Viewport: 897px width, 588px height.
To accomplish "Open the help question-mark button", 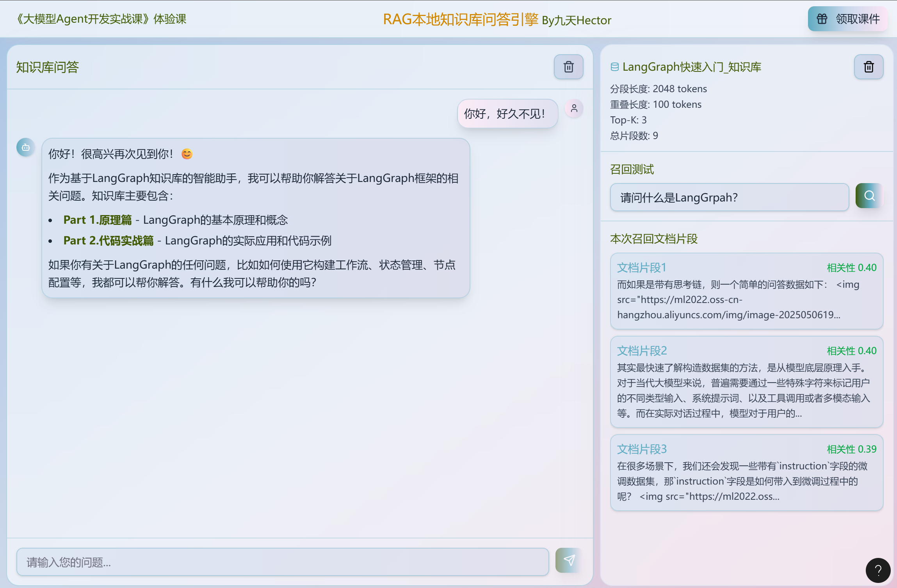I will coord(878,570).
